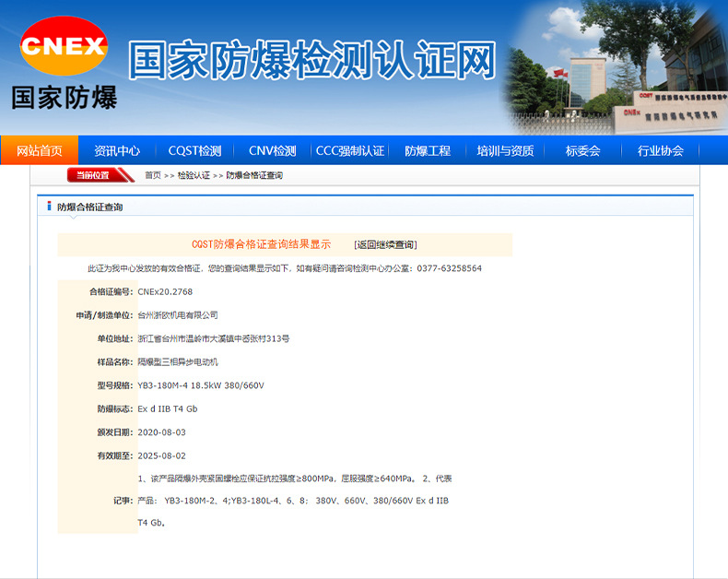Screen dimensions: 728x579
Task: Click the CNEX logo icon
Action: [64, 46]
